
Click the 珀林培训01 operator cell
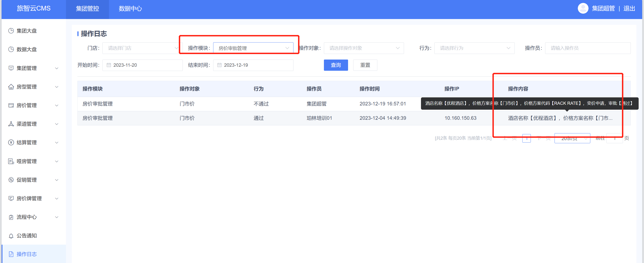(319, 118)
